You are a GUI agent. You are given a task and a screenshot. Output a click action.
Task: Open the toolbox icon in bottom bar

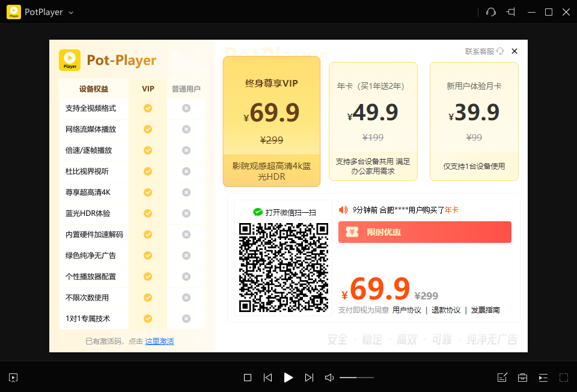tap(522, 378)
